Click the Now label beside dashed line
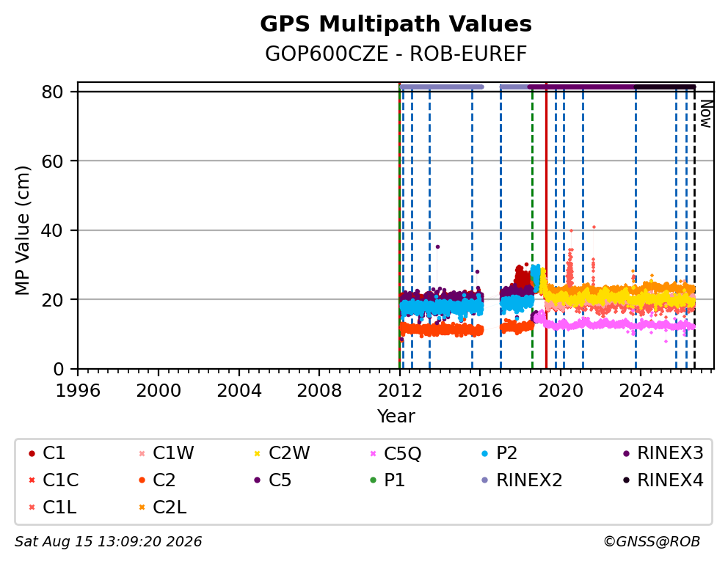This screenshot has width=728, height=564. tap(706, 114)
